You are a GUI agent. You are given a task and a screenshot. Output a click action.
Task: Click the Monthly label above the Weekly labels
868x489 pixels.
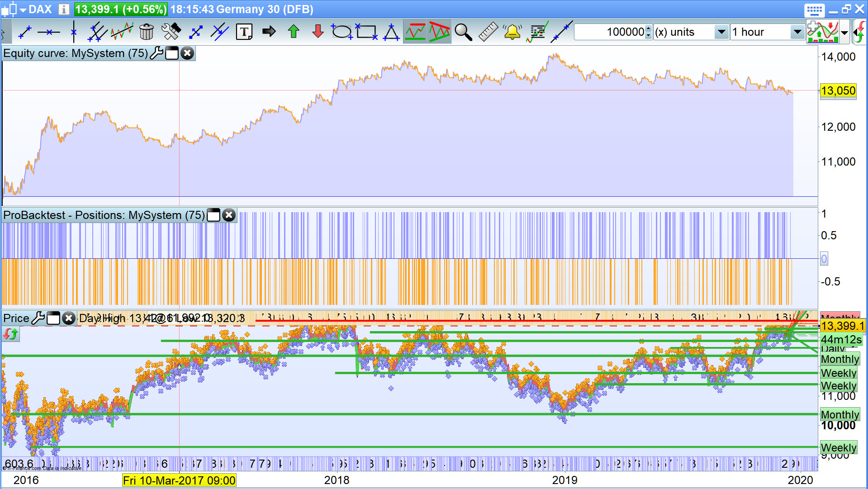click(x=840, y=359)
